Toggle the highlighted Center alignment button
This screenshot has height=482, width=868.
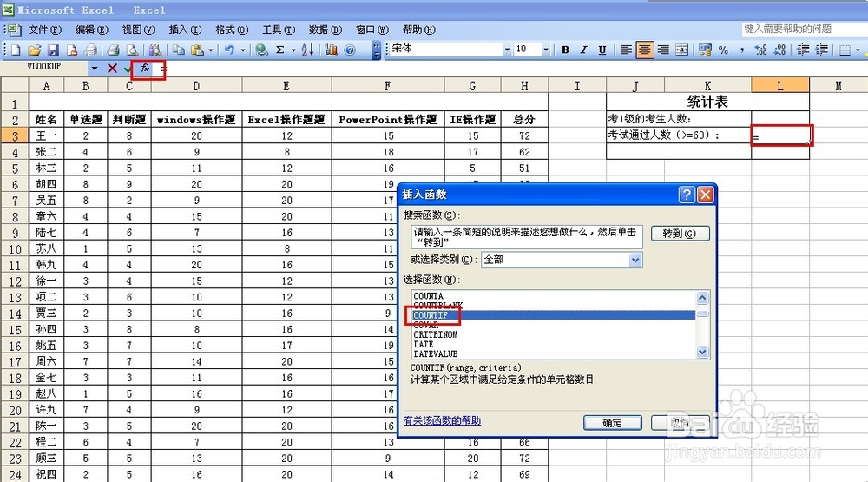pyautogui.click(x=644, y=50)
